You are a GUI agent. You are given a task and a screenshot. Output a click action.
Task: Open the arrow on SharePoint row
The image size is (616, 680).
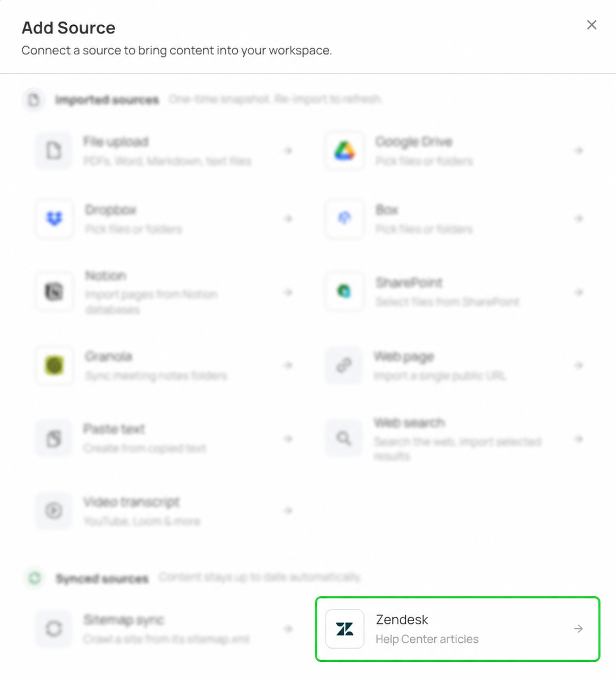click(x=578, y=292)
